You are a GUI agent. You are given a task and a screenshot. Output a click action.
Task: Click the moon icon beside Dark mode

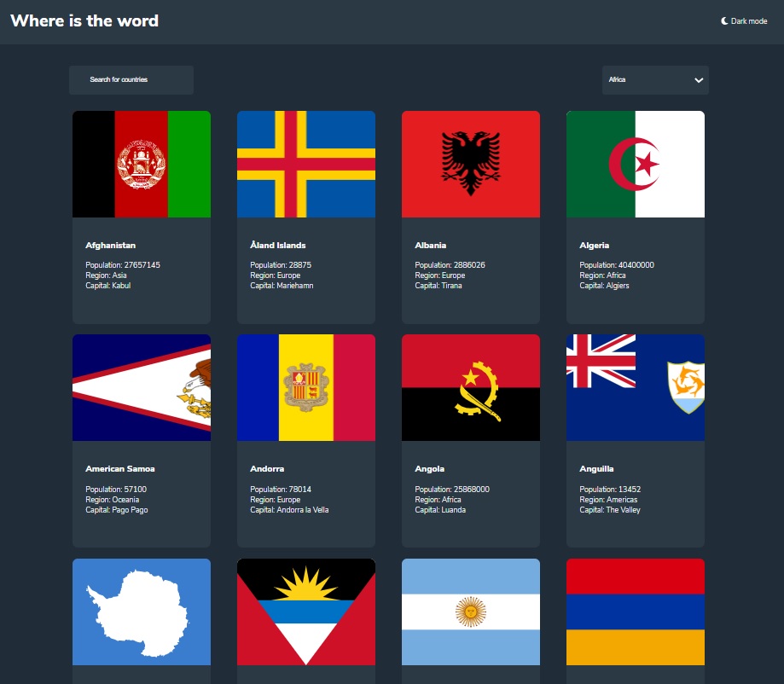click(724, 21)
